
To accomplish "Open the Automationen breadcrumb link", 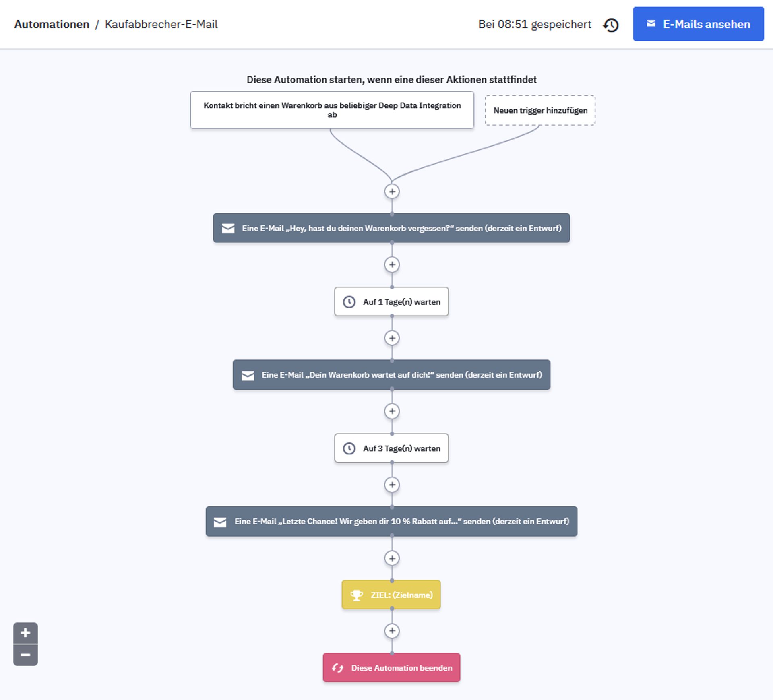I will [x=52, y=24].
